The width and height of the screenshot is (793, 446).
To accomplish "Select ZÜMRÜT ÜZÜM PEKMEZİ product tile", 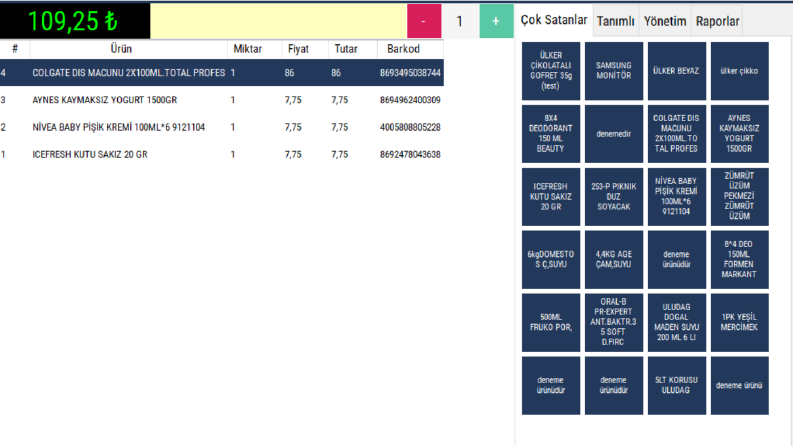I will click(739, 197).
